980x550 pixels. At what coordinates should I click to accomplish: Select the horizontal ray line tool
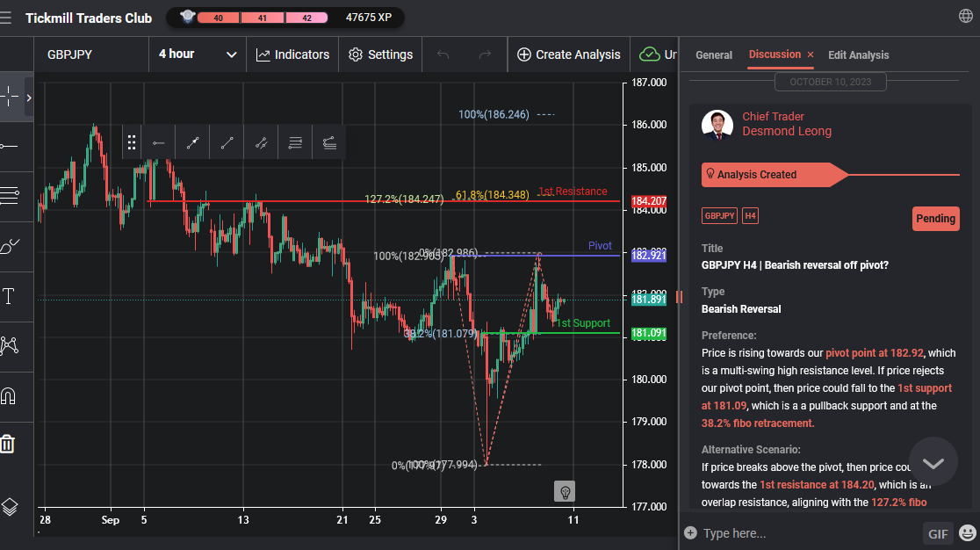[10, 146]
